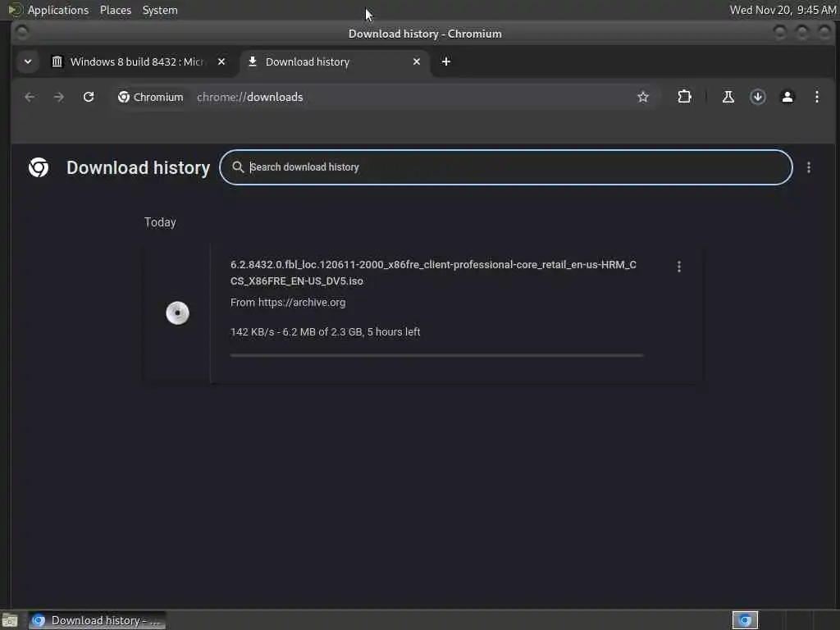Open the System menu
840x630 pixels.
(x=160, y=10)
